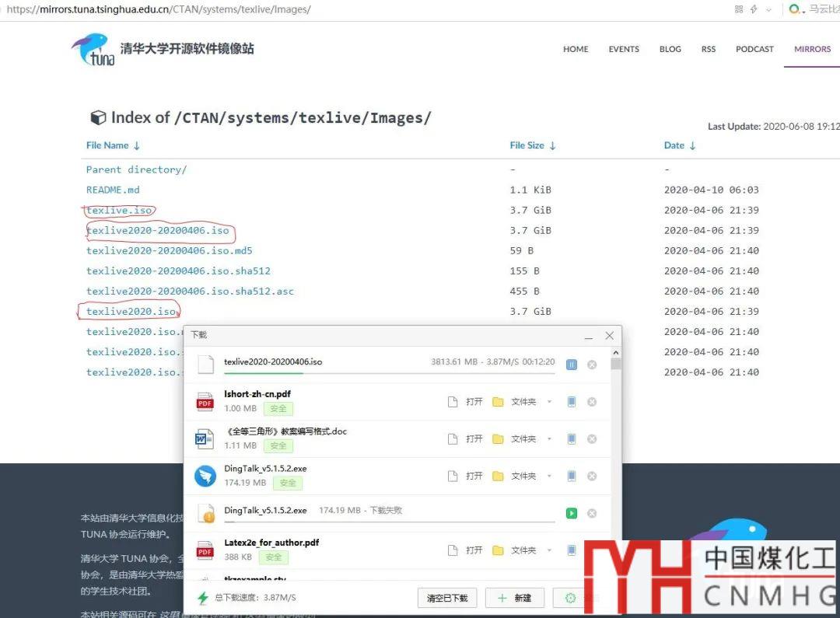Download texlive2020-20200406.iso from file list
The width and height of the screenshot is (840, 618).
(x=157, y=230)
